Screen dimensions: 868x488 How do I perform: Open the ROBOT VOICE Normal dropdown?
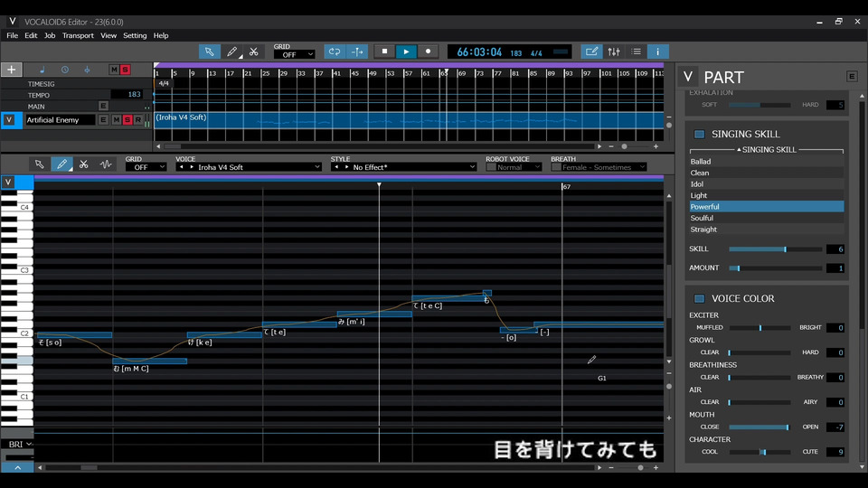[x=514, y=167]
